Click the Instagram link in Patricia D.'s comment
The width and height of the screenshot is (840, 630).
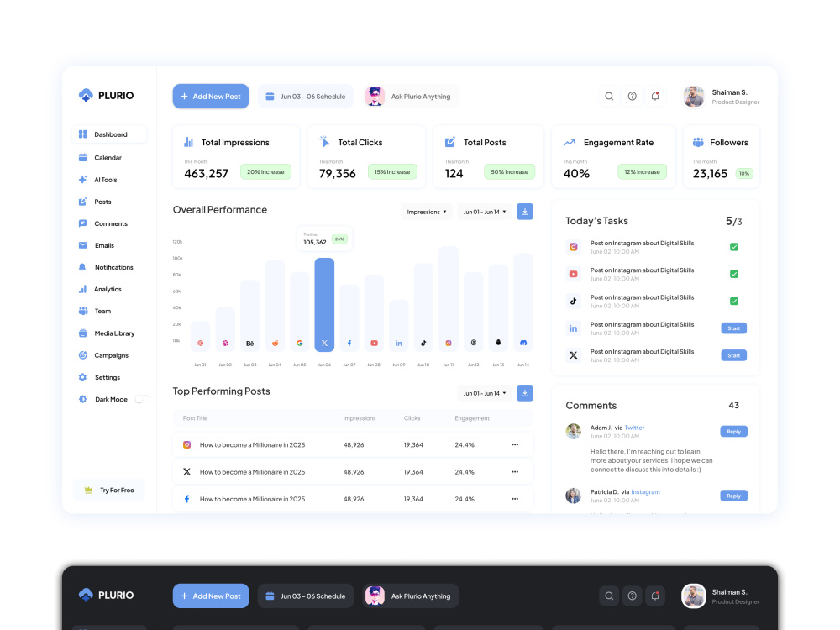click(x=645, y=491)
